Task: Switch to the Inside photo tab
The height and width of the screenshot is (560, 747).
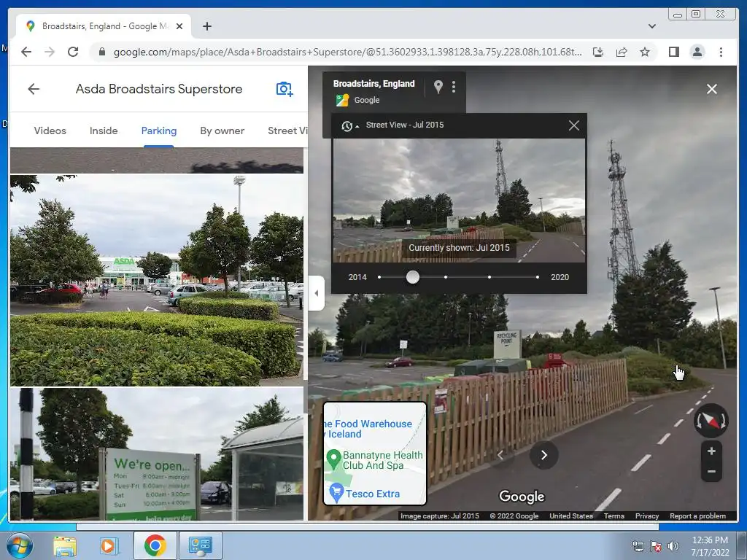Action: coord(104,131)
